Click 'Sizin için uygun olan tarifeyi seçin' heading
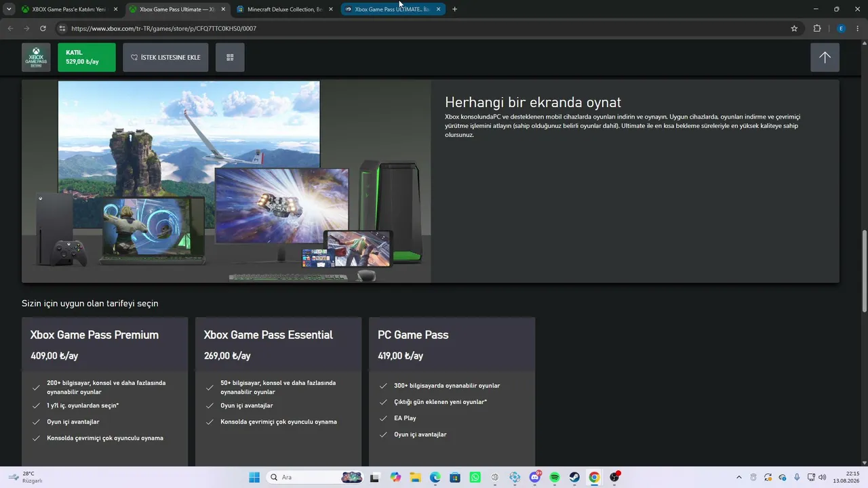The height and width of the screenshot is (488, 868). coord(90,303)
